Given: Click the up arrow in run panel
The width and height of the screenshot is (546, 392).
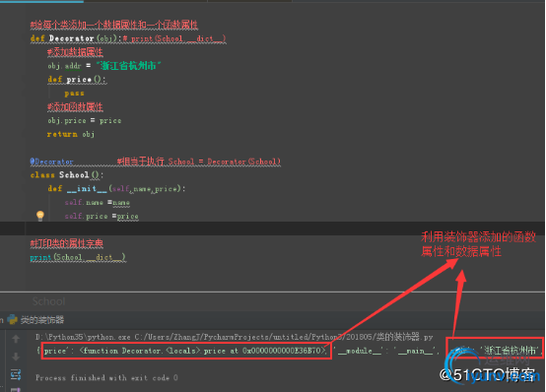Looking at the screenshot, I should click(x=16, y=339).
